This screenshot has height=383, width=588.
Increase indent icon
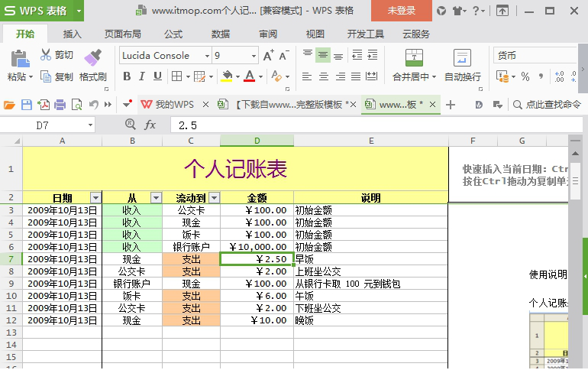(x=373, y=55)
